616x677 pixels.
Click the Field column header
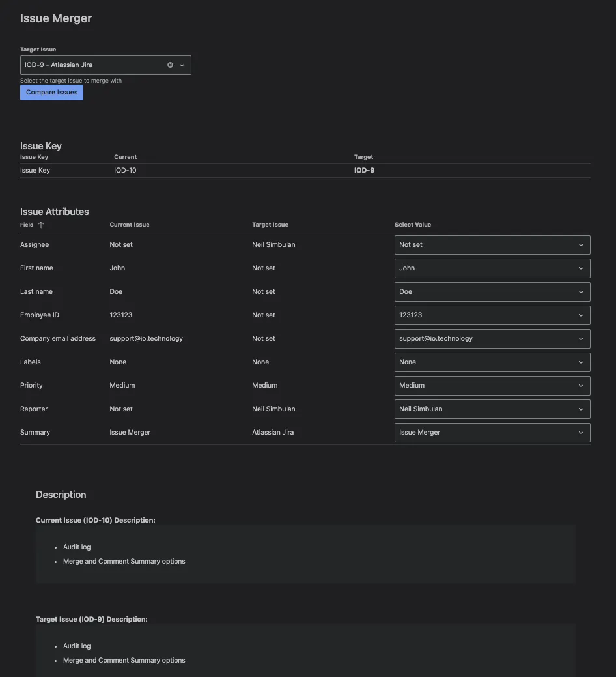(27, 225)
